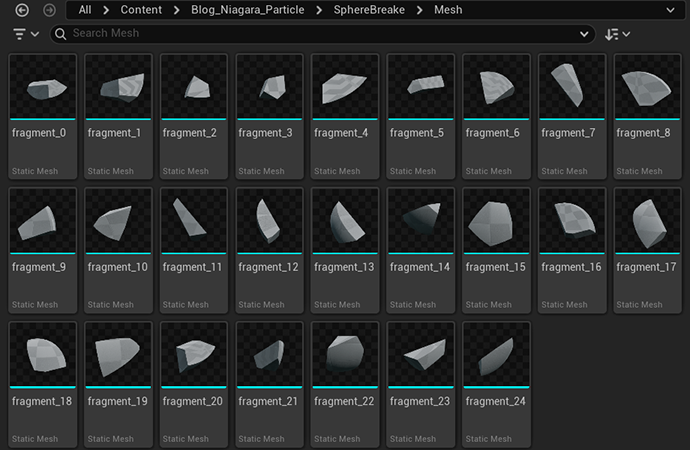Select the fragment_8 static mesh thumbnail
Viewport: 690px width, 450px height.
click(x=647, y=88)
